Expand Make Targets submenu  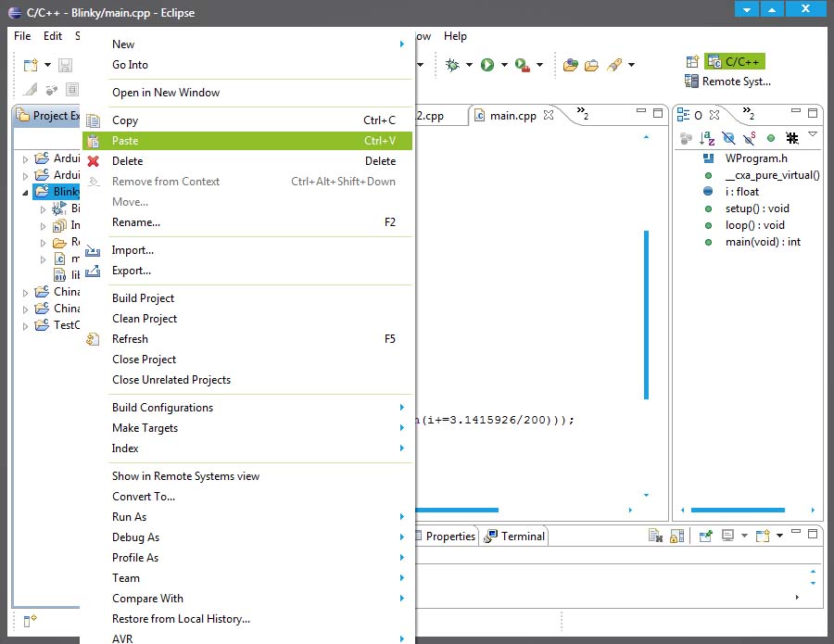pos(402,428)
